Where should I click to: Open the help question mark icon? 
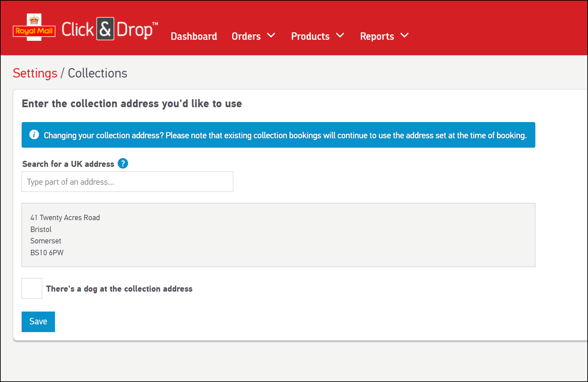pos(123,164)
